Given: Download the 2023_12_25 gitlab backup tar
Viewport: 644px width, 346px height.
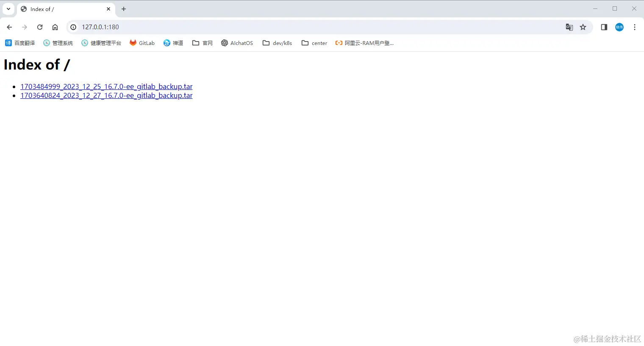Looking at the screenshot, I should coord(106,86).
